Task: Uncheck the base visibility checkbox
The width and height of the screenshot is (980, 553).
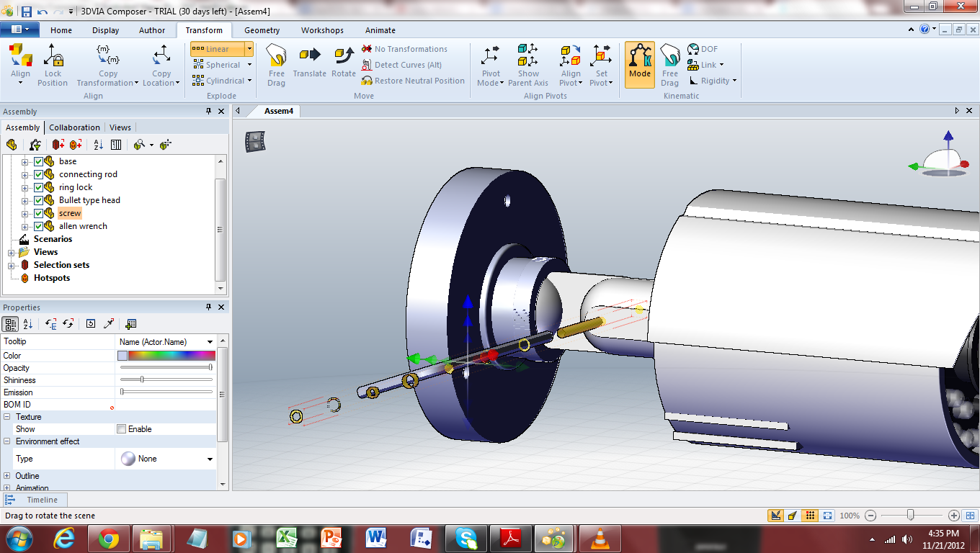Action: tap(39, 161)
